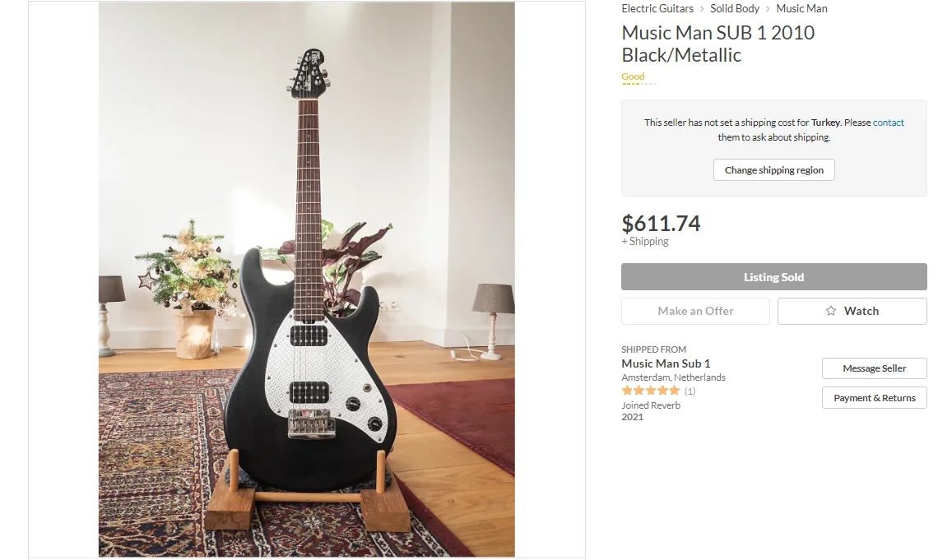Click the five-star seller rating
938x560 pixels.
coord(651,391)
